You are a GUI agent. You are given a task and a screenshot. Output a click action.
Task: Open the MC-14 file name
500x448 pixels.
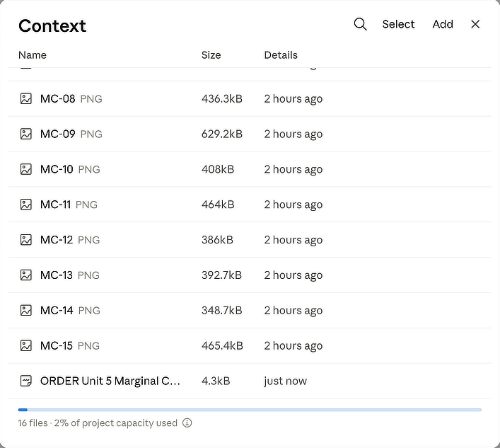pos(57,310)
